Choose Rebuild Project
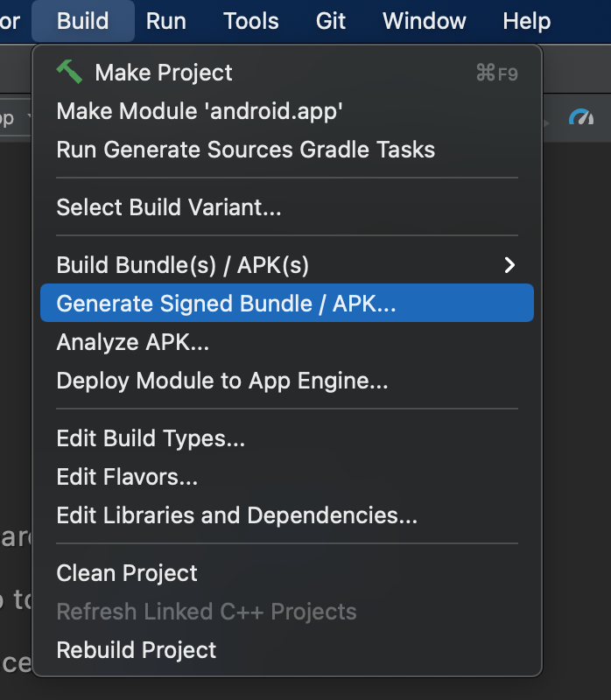Image resolution: width=611 pixels, height=700 pixels. click(136, 650)
